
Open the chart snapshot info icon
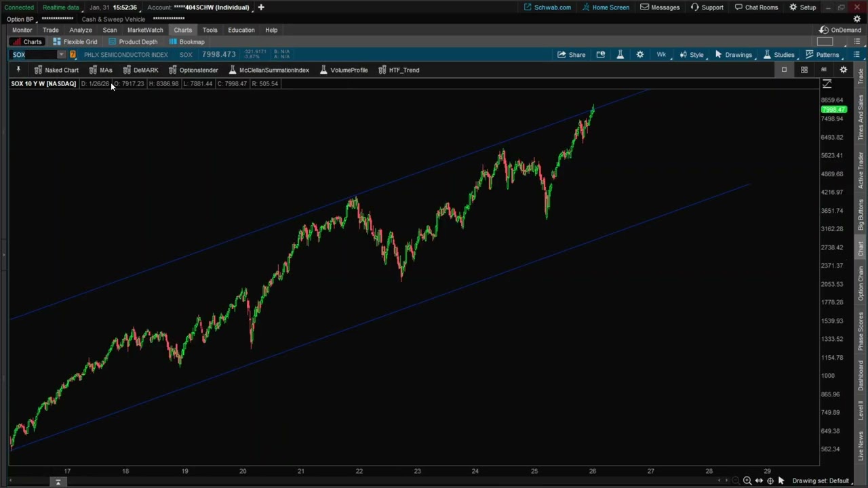tap(601, 55)
